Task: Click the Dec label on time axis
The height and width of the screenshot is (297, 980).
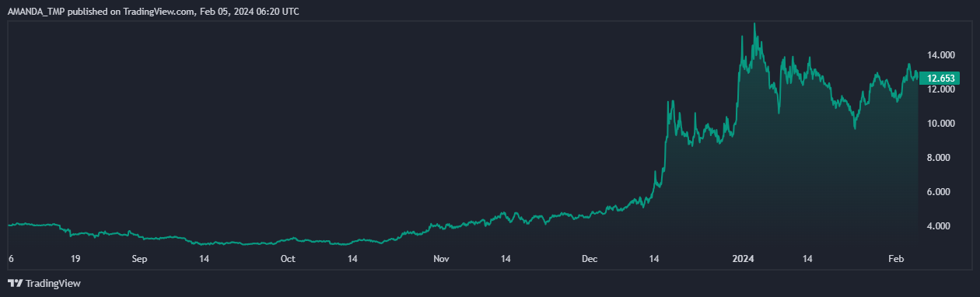Action: (x=590, y=258)
